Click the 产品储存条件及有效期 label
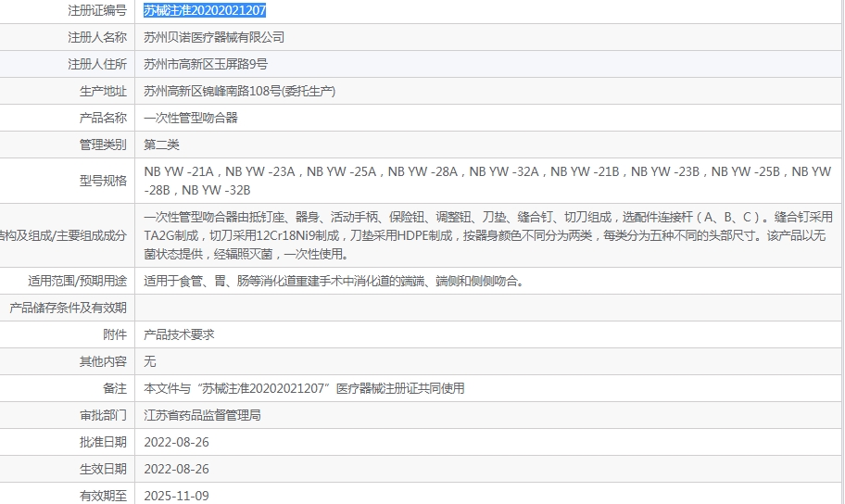Image resolution: width=845 pixels, height=504 pixels. tap(68, 308)
